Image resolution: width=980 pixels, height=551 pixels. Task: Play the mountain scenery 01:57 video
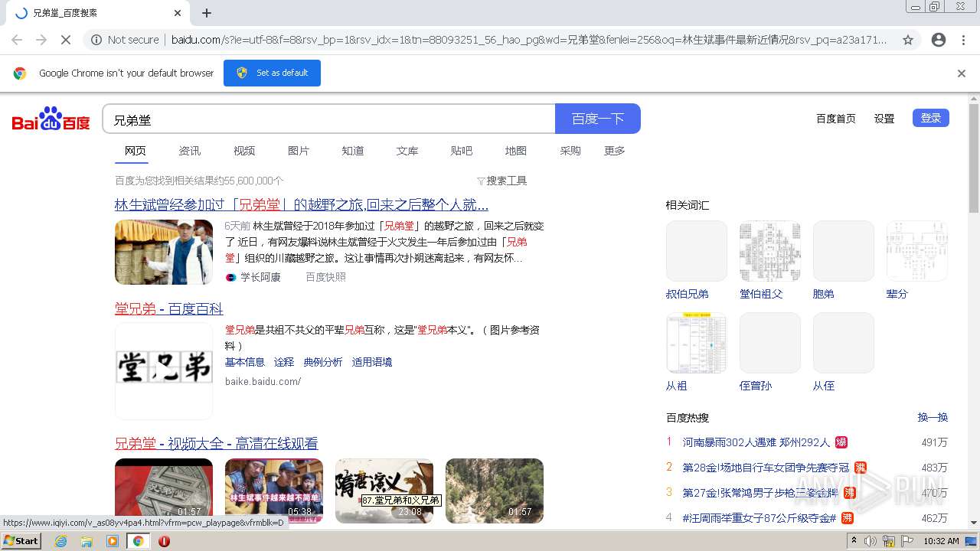(495, 491)
